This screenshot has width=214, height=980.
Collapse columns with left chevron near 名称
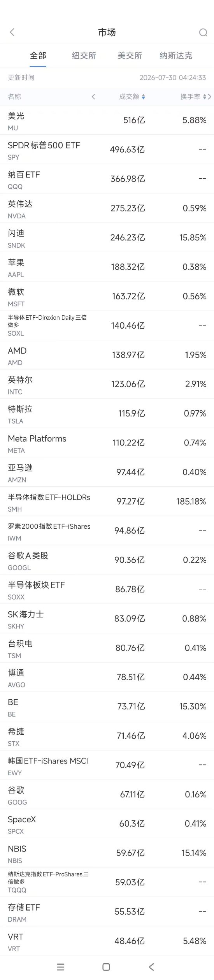(93, 97)
